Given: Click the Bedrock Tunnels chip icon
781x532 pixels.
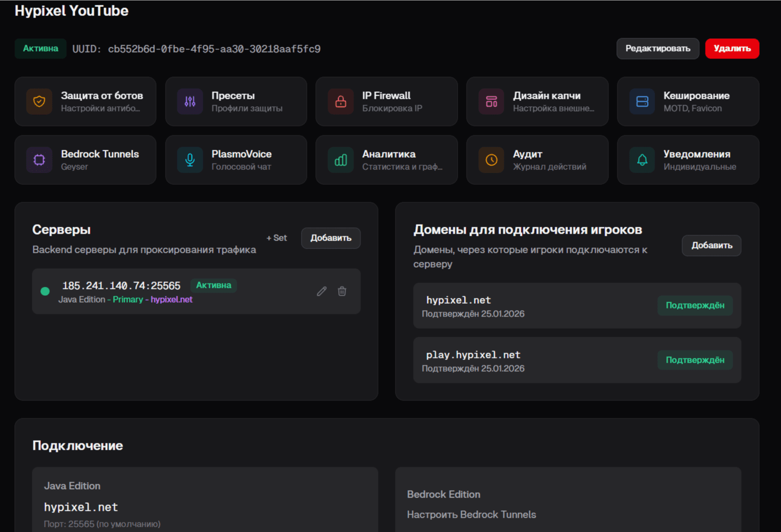Looking at the screenshot, I should point(39,160).
